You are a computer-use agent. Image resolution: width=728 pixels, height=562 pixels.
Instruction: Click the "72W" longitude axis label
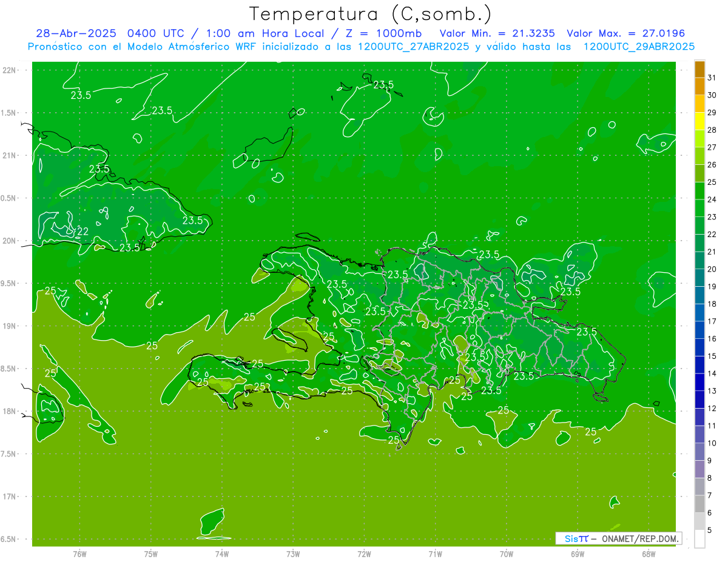365,554
